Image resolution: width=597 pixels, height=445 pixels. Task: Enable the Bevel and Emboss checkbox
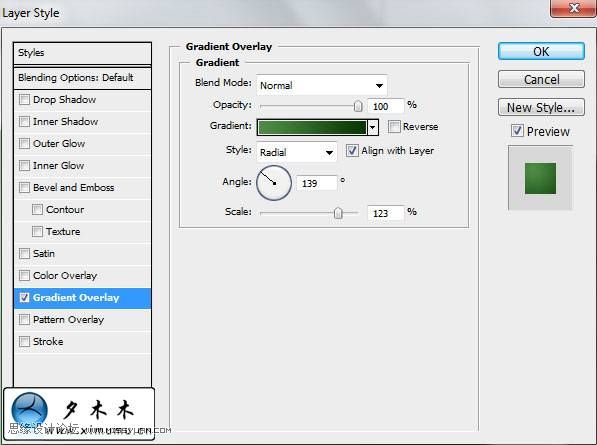(24, 188)
